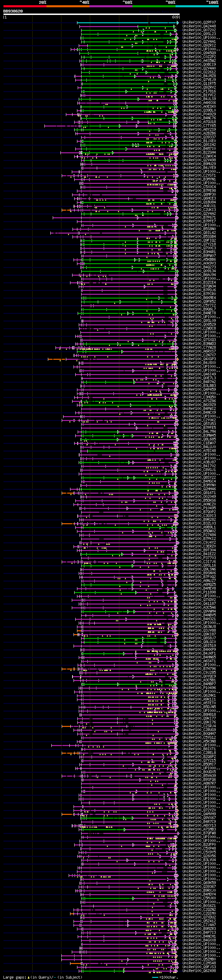The width and height of the screenshot is (222, 980).
Task: Select hit label UniRef100_Q6HCE3
Action: pos(199,198)
